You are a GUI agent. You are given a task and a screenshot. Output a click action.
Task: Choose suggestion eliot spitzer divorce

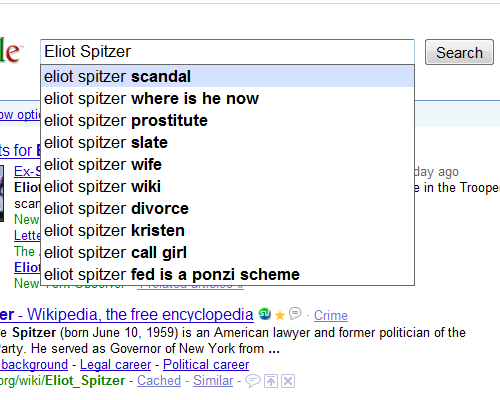pos(227,208)
